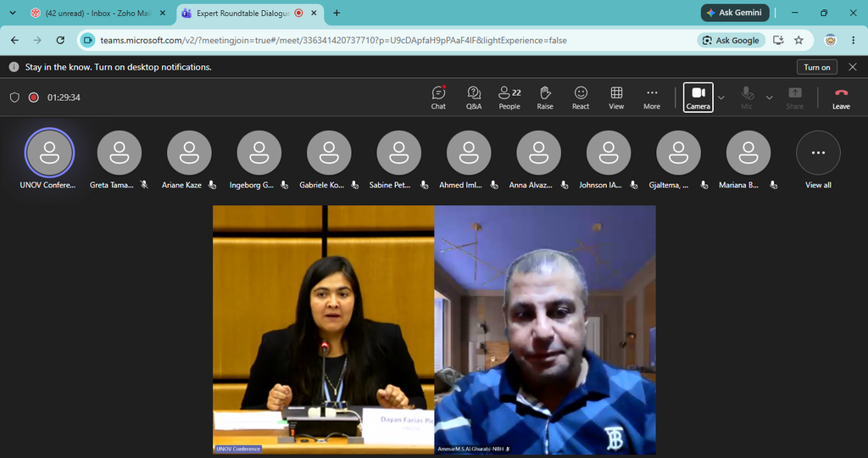This screenshot has width=868, height=458.
Task: Open the browser tab search chevron
Action: [x=12, y=13]
